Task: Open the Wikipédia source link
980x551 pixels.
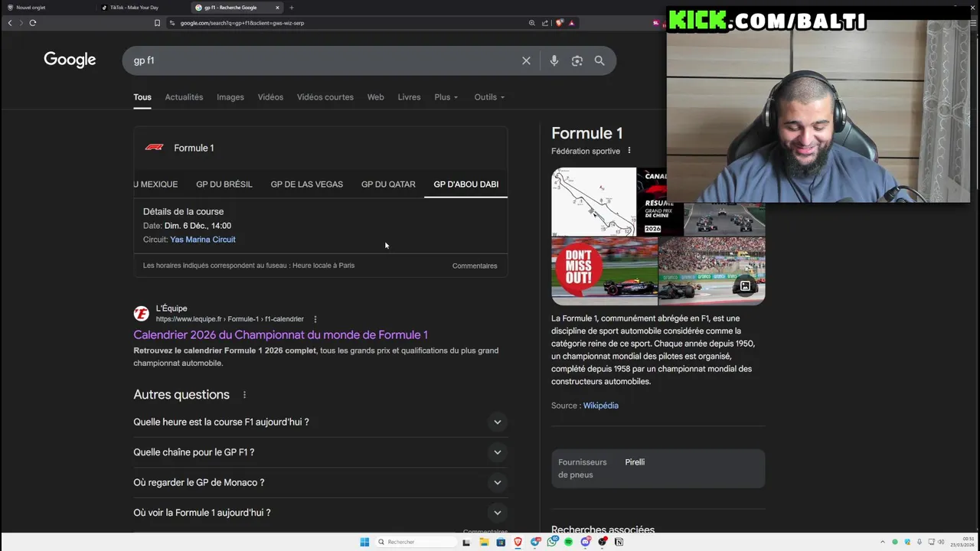Action: coord(601,406)
